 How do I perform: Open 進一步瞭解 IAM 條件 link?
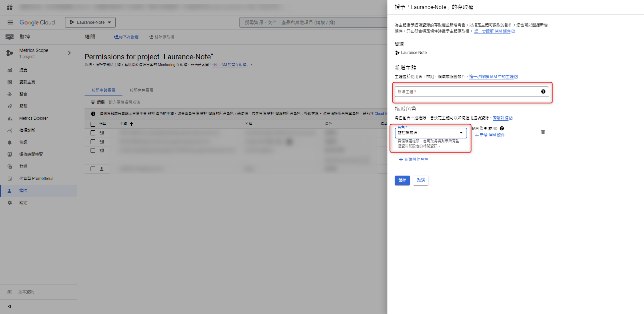494,31
